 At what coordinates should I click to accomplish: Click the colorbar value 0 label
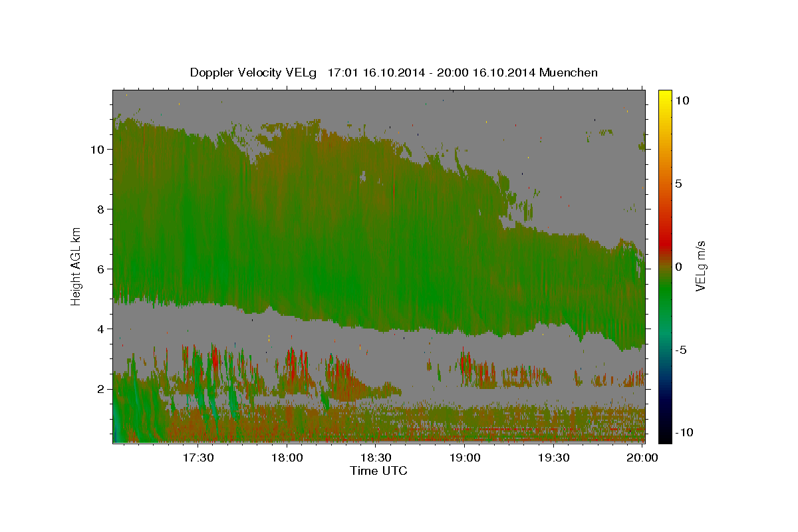point(679,267)
